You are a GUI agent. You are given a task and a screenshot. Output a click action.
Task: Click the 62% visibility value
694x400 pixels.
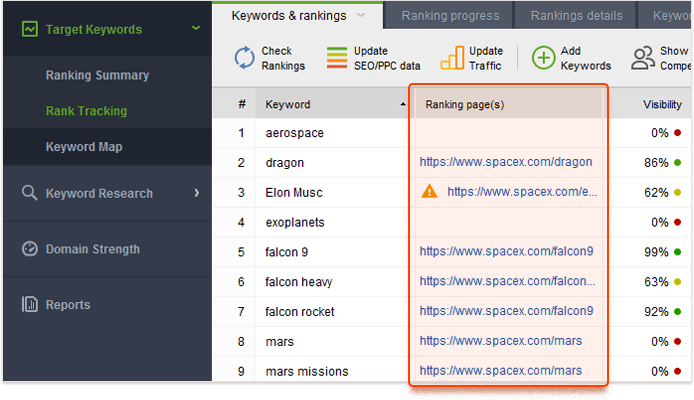pyautogui.click(x=656, y=192)
